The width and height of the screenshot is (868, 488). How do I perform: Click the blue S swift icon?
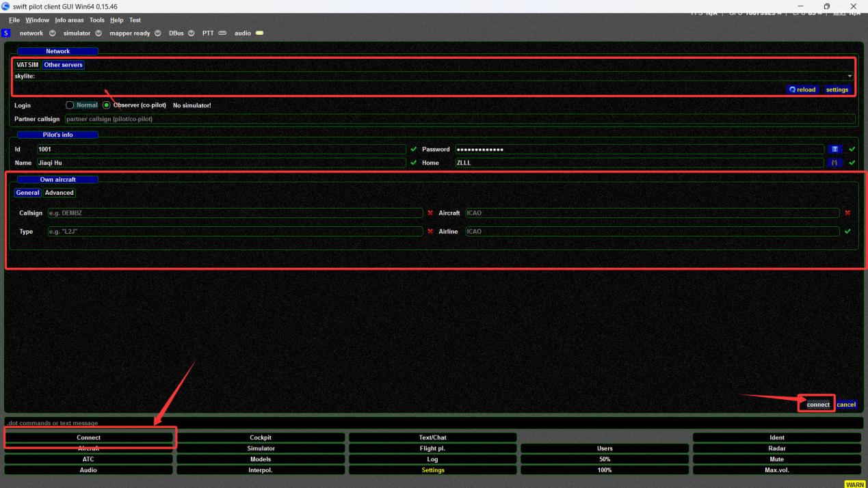[6, 33]
